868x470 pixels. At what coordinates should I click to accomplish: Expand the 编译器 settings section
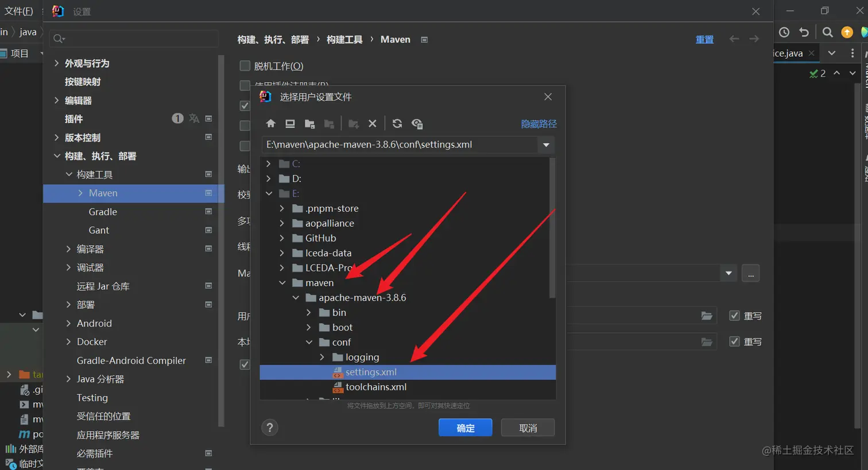(69, 249)
